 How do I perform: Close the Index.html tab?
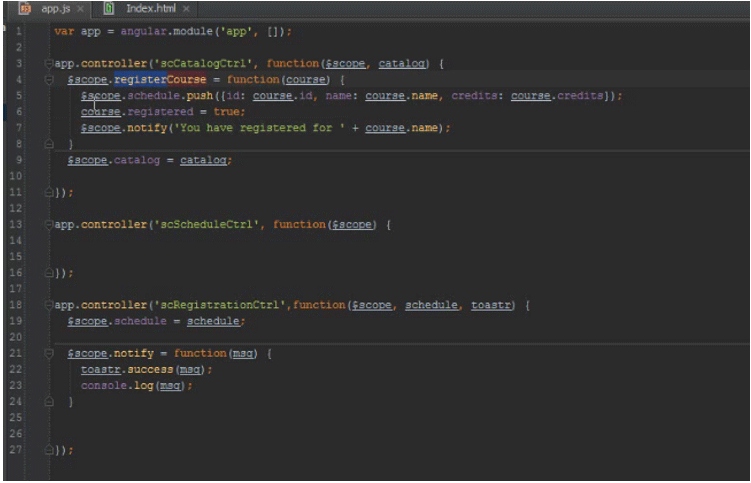(x=186, y=9)
